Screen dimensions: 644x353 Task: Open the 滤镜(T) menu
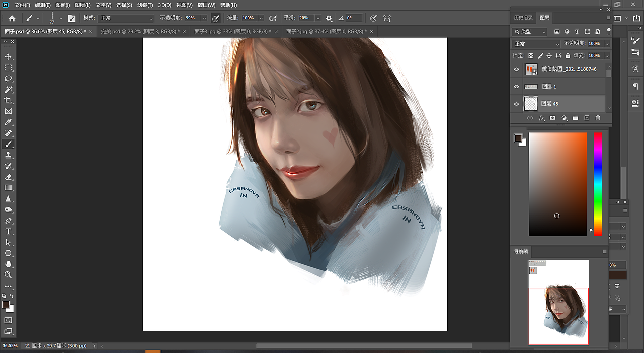[145, 5]
